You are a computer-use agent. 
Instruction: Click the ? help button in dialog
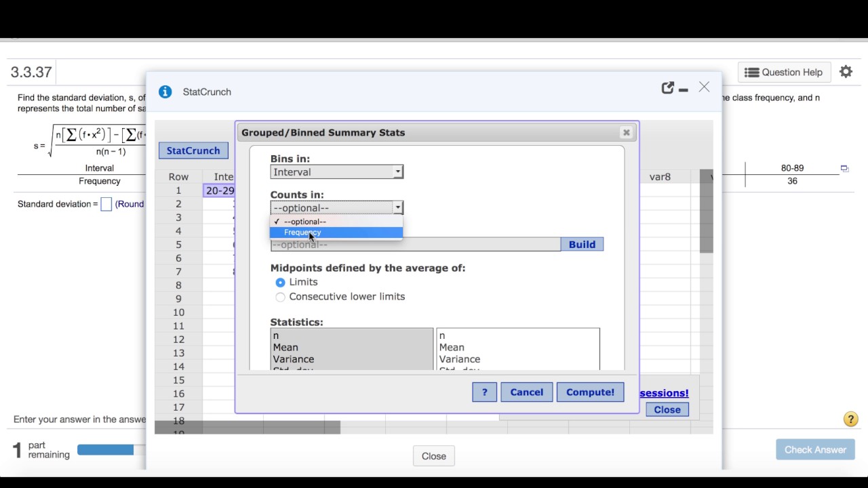click(x=484, y=392)
